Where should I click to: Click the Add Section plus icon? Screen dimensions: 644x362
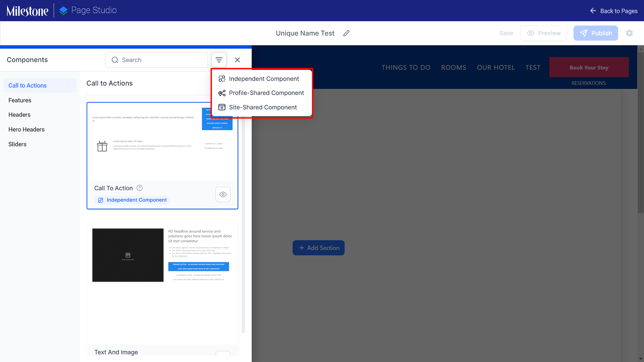301,248
